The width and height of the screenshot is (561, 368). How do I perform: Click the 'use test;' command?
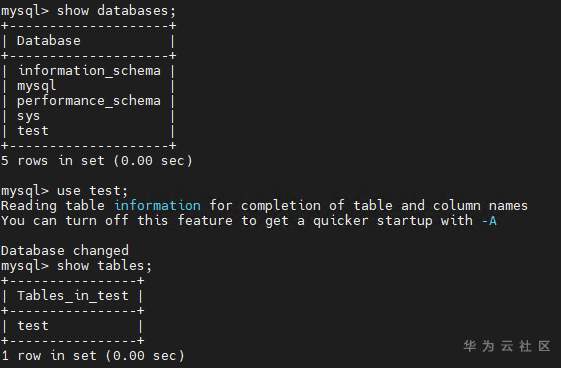(92, 191)
